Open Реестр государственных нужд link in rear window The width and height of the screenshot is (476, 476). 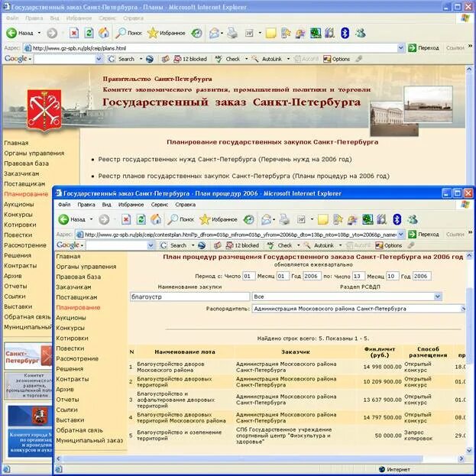(x=225, y=159)
